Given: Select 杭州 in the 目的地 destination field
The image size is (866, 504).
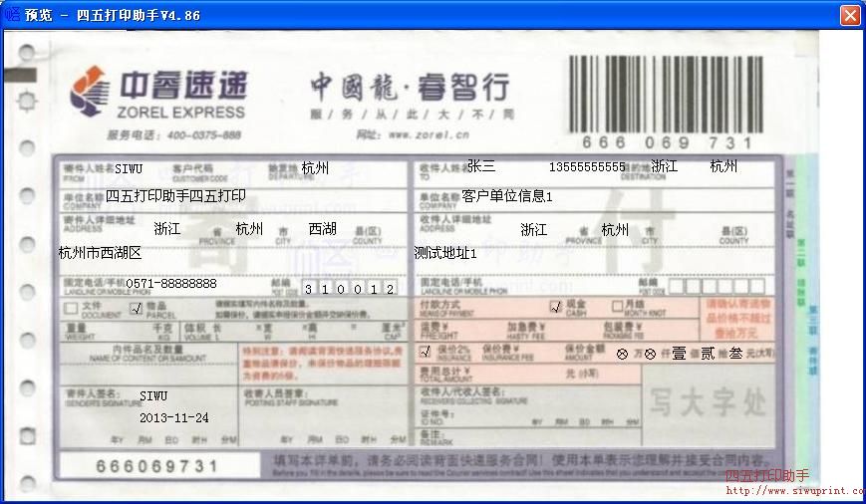Looking at the screenshot, I should 723,165.
